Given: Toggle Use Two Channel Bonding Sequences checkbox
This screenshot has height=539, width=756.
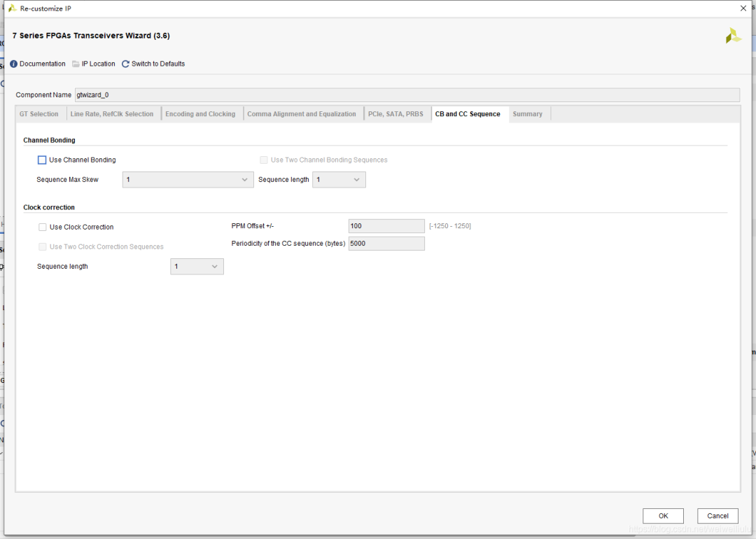Looking at the screenshot, I should pos(264,160).
